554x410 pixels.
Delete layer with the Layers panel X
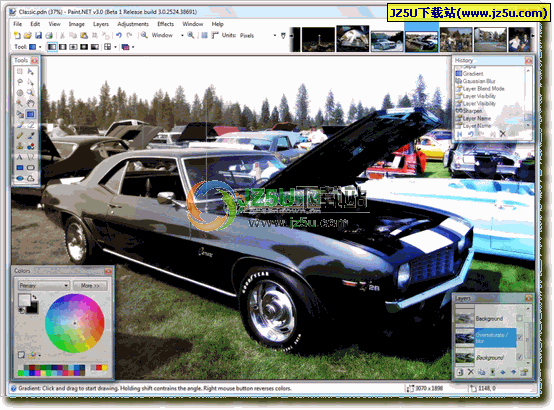tap(471, 372)
